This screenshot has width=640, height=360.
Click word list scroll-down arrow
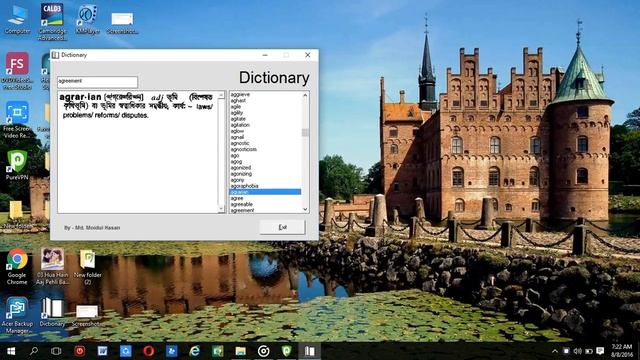click(x=305, y=209)
